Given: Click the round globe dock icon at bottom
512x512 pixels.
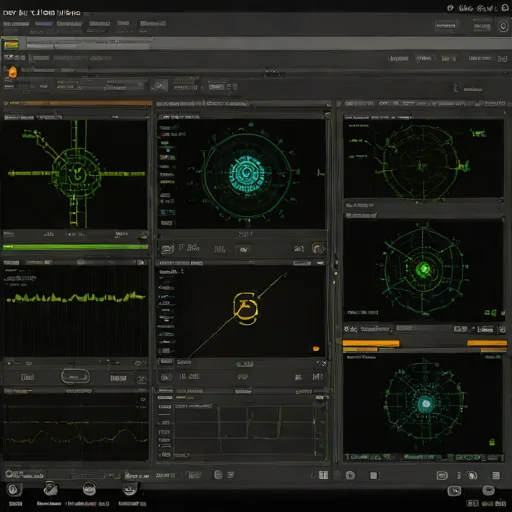Looking at the screenshot, I should click(89, 489).
